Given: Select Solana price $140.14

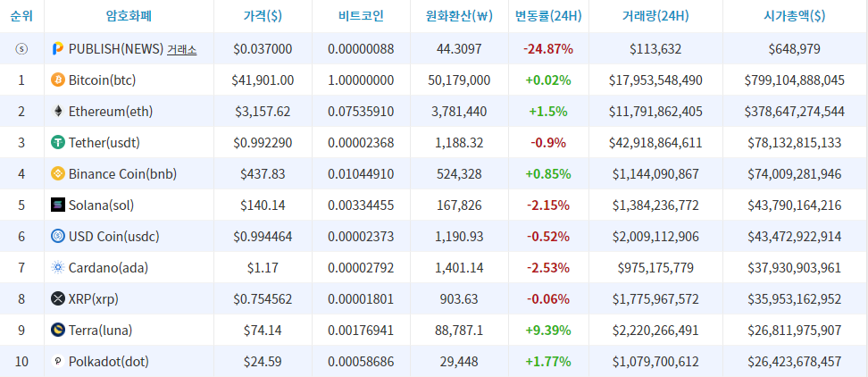Looking at the screenshot, I should click(263, 205).
